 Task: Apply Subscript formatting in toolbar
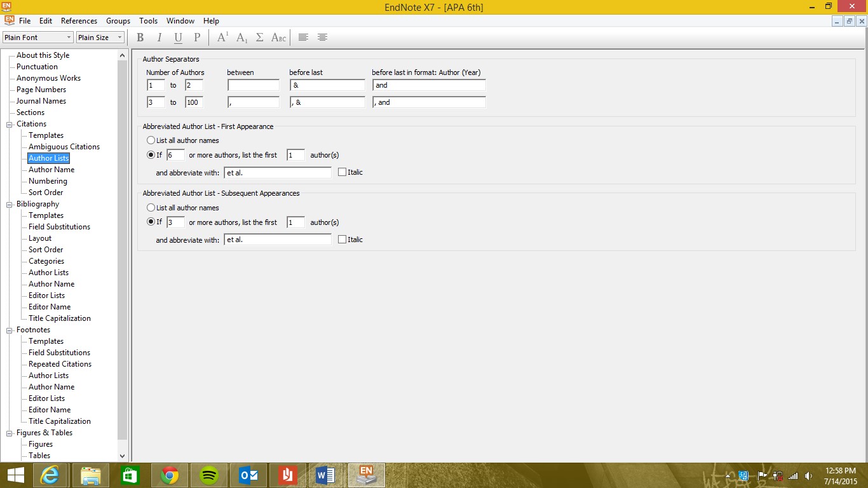point(241,37)
